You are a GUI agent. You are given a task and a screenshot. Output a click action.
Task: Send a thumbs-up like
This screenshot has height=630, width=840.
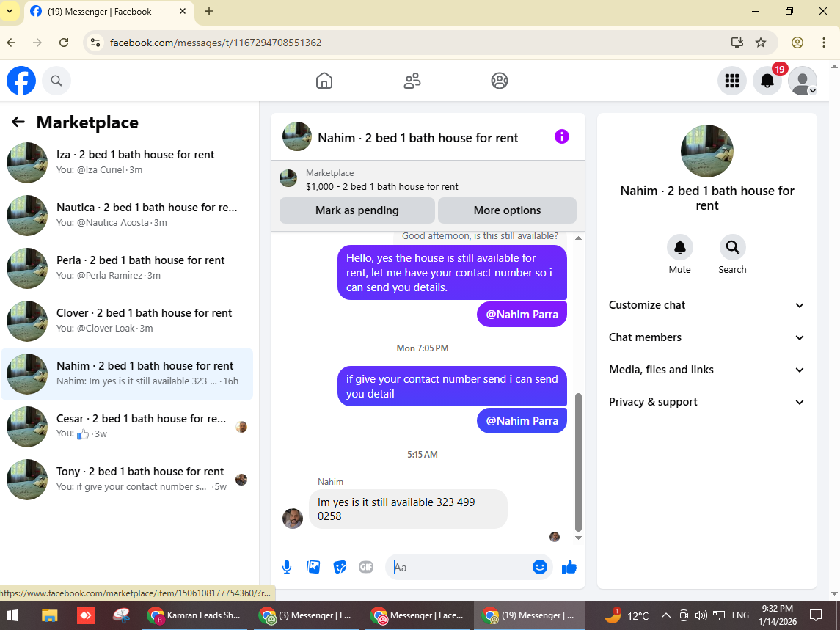click(569, 567)
